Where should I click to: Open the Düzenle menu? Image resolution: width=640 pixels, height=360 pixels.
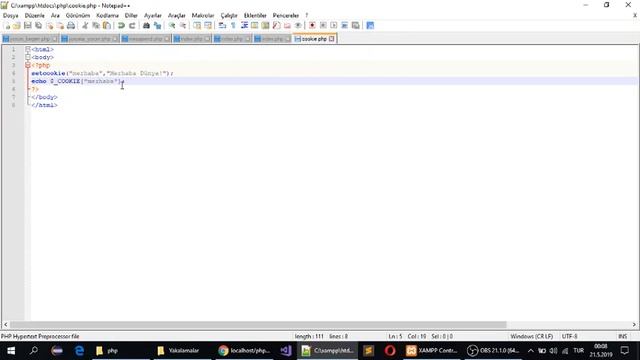tap(34, 16)
